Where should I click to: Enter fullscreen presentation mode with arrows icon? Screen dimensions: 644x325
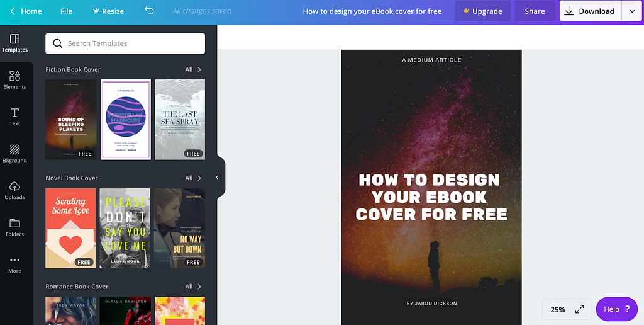(579, 309)
